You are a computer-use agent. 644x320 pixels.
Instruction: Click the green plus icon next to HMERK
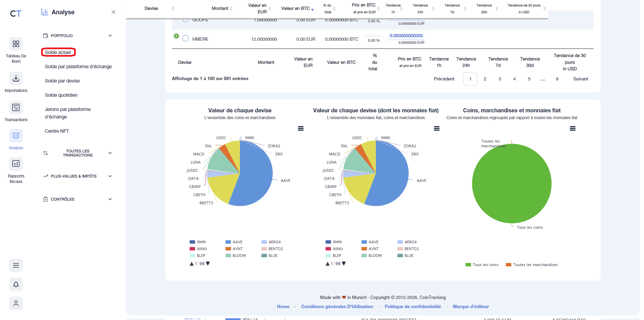pyautogui.click(x=176, y=36)
